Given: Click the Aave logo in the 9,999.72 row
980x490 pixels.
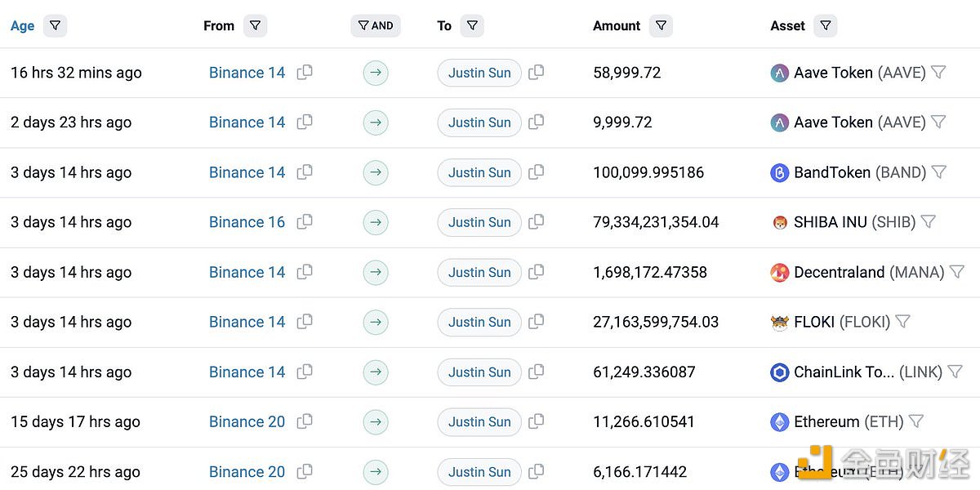Looking at the screenshot, I should pyautogui.click(x=780, y=122).
